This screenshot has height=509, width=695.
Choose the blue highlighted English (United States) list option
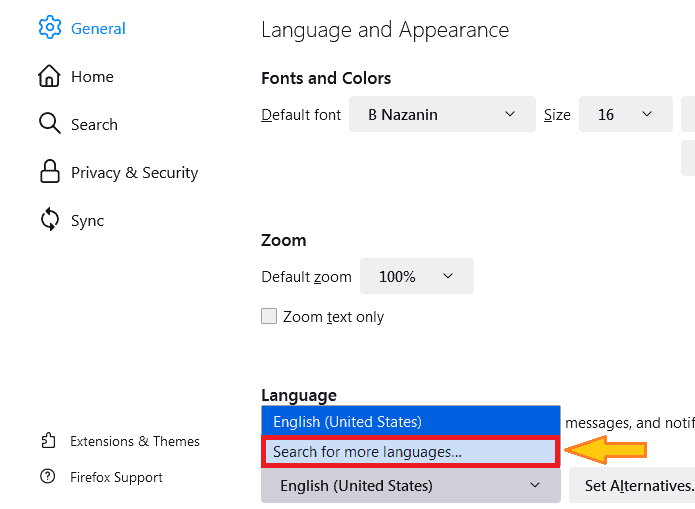click(x=410, y=422)
